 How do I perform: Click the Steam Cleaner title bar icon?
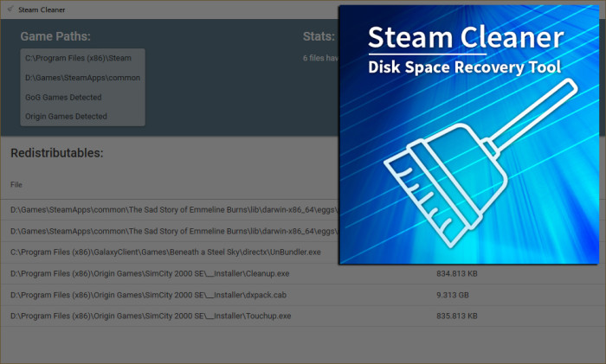tap(10, 9)
